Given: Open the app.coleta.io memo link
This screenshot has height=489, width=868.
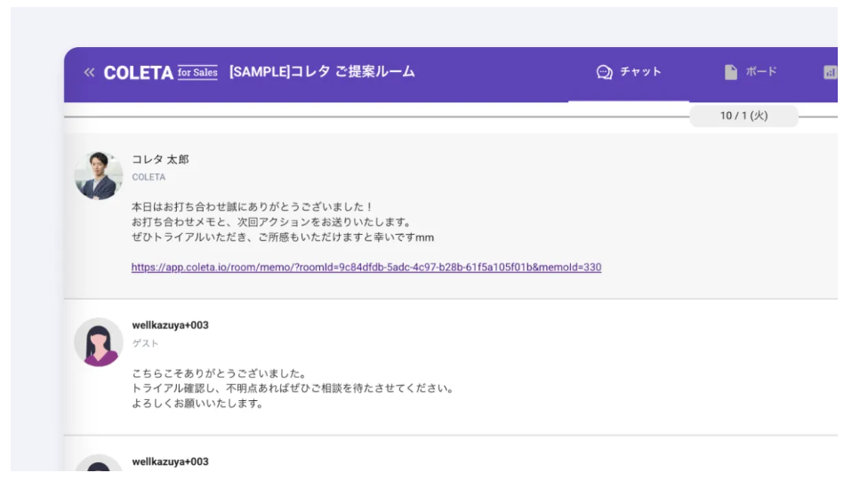Looking at the screenshot, I should click(366, 268).
